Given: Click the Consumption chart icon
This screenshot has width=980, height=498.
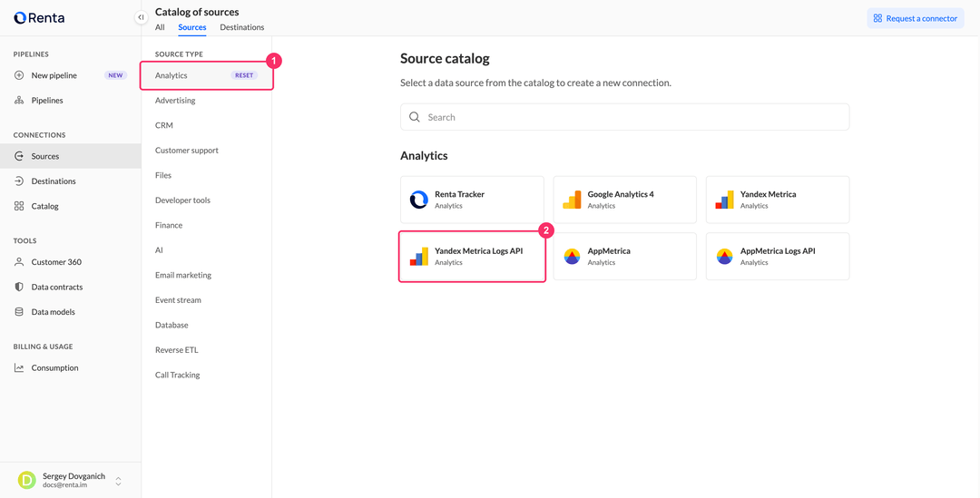Looking at the screenshot, I should (19, 368).
